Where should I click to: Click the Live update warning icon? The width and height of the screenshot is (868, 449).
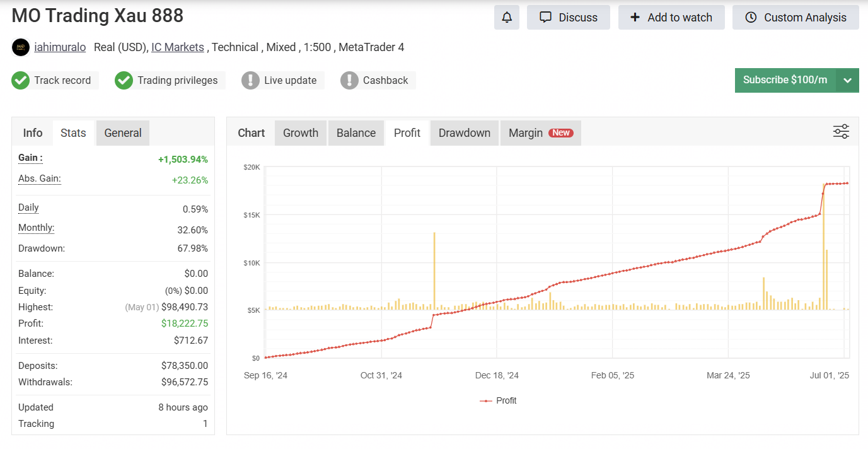pos(250,81)
